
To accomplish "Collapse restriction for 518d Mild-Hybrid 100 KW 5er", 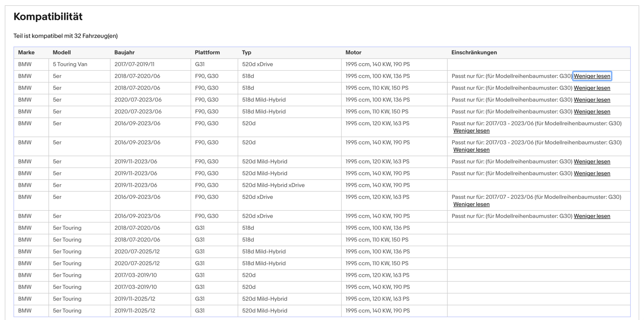I will [592, 100].
